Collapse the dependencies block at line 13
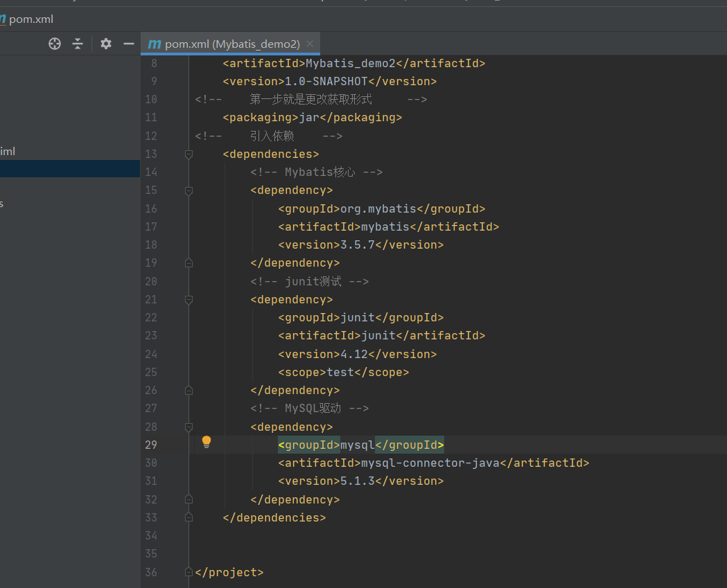 tap(189, 154)
